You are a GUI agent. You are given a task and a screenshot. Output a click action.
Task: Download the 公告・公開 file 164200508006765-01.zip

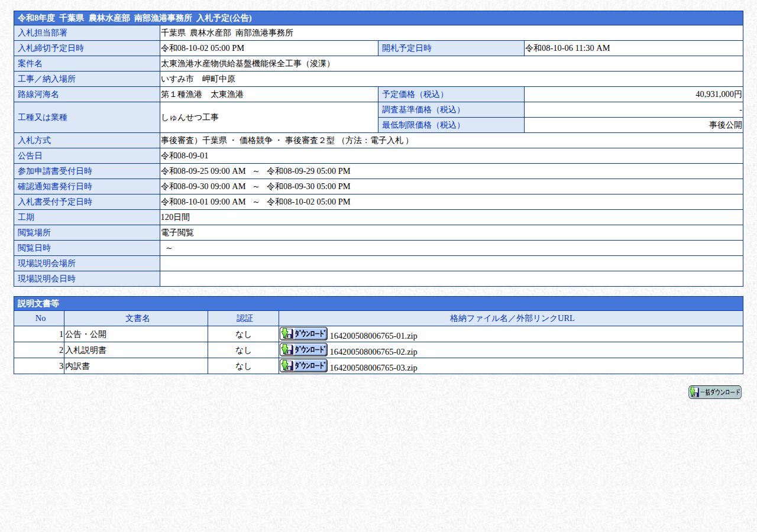coord(303,334)
